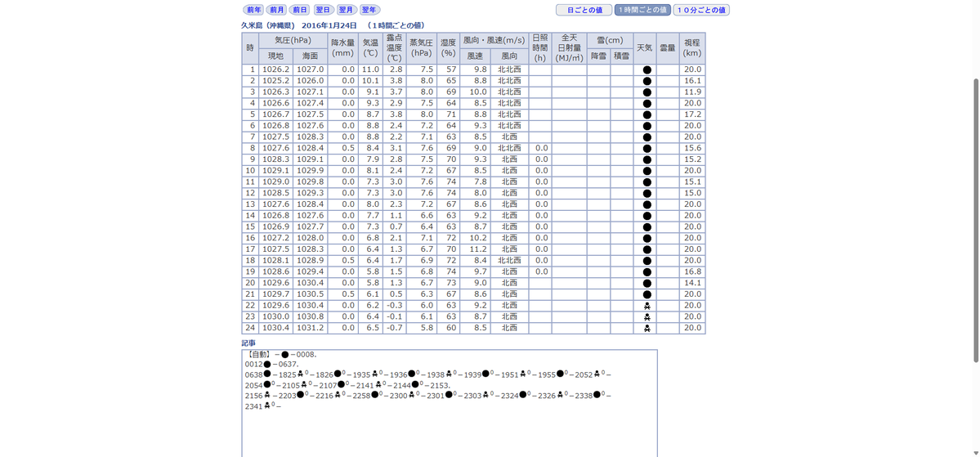
Task: Click the -0.7 dew point cell
Action: (395, 328)
